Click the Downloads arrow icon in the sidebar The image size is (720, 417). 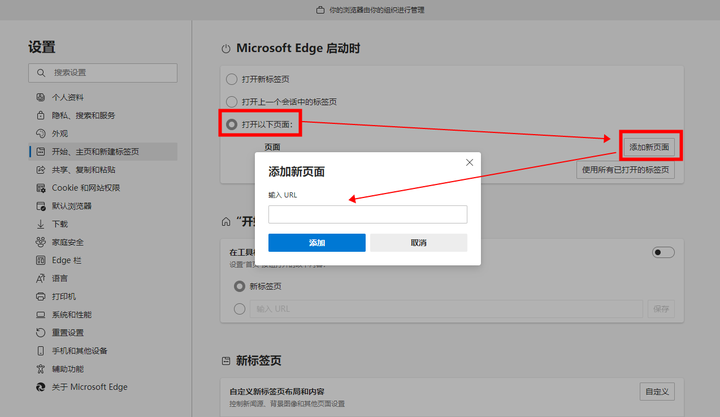(x=40, y=224)
